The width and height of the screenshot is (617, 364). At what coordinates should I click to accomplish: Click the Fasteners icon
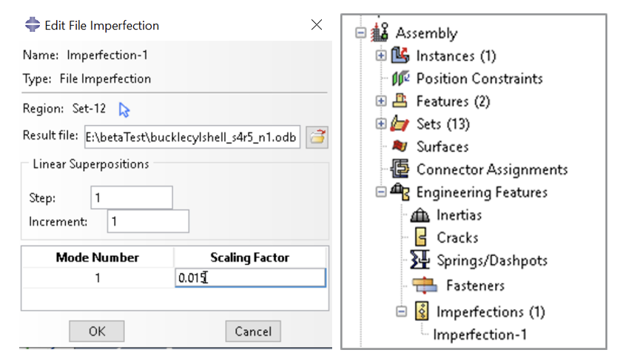pos(423,285)
